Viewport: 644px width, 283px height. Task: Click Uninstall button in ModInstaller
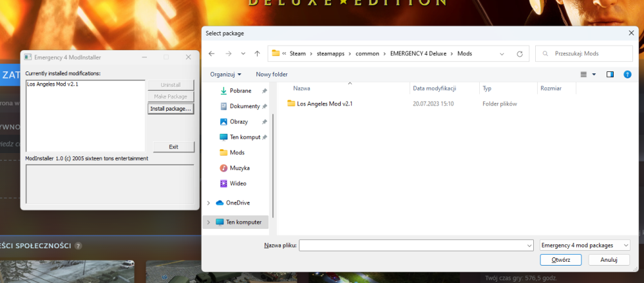click(x=171, y=85)
